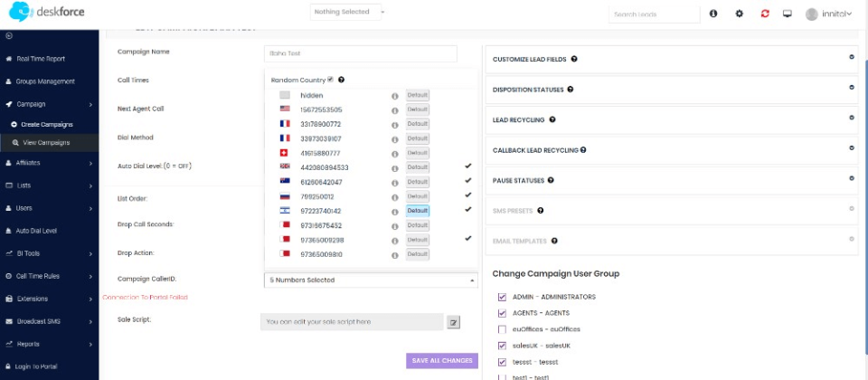Uncheck AGENTS - AGENTS user group
Screen dimensions: 868x380
coord(502,313)
